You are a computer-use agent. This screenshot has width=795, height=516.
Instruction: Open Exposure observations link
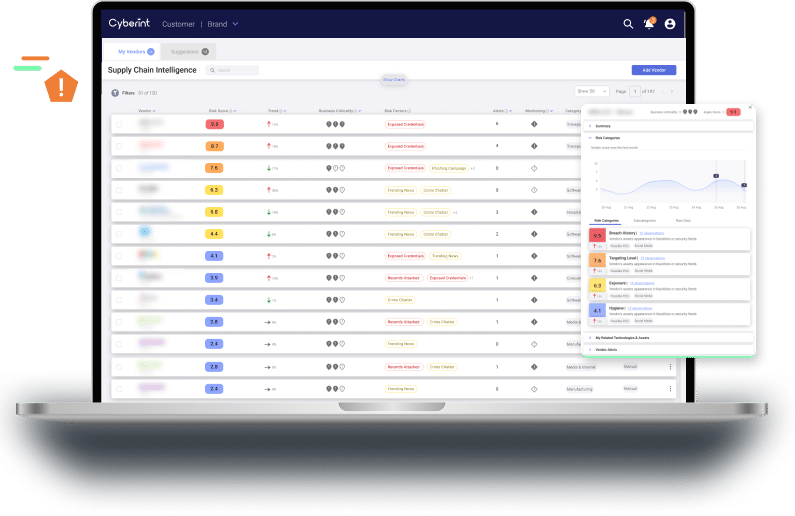[x=642, y=283]
